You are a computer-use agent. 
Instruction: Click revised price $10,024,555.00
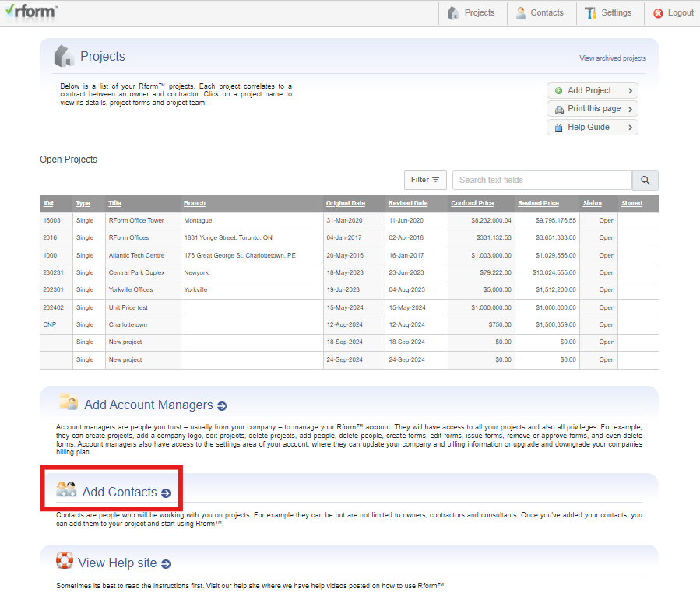tap(554, 272)
